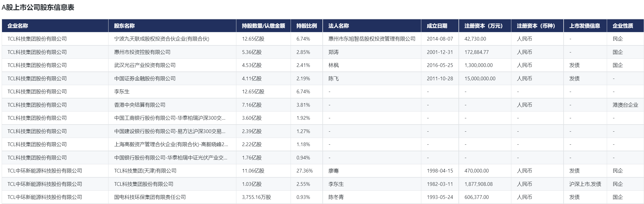
Task: Click establishment date 1982-03-11
Action: pyautogui.click(x=440, y=184)
